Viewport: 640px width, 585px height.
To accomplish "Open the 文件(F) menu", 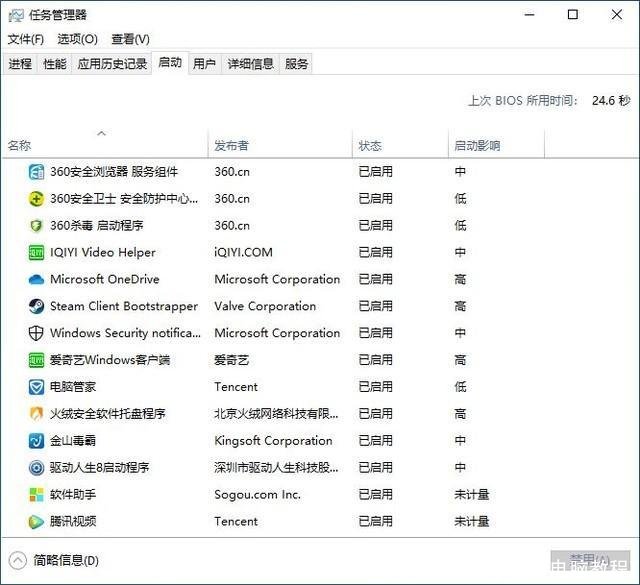I will point(26,39).
